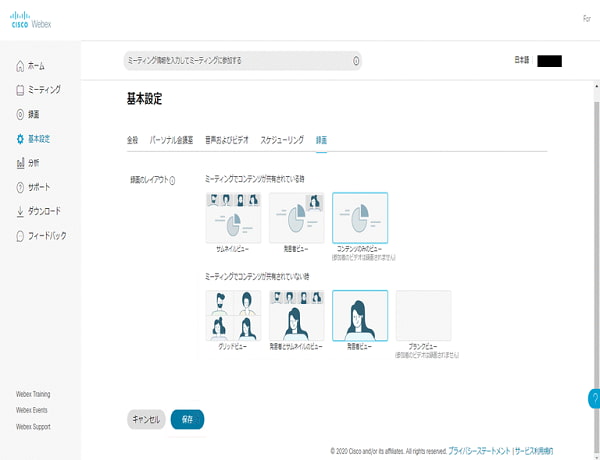The width and height of the screenshot is (600, 460).
Task: Select the グリッドビュー layout thumbnail
Action: [233, 315]
